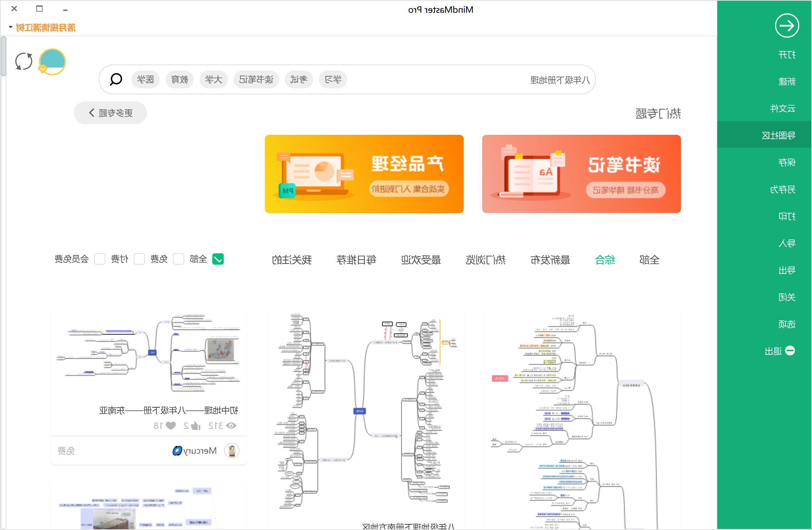Open the account name 落月摇情满江树 dropdown
This screenshot has width=812, height=530.
(x=43, y=27)
